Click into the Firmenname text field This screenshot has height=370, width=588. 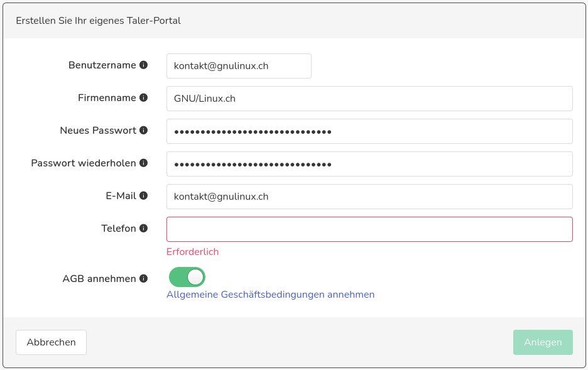(x=369, y=99)
